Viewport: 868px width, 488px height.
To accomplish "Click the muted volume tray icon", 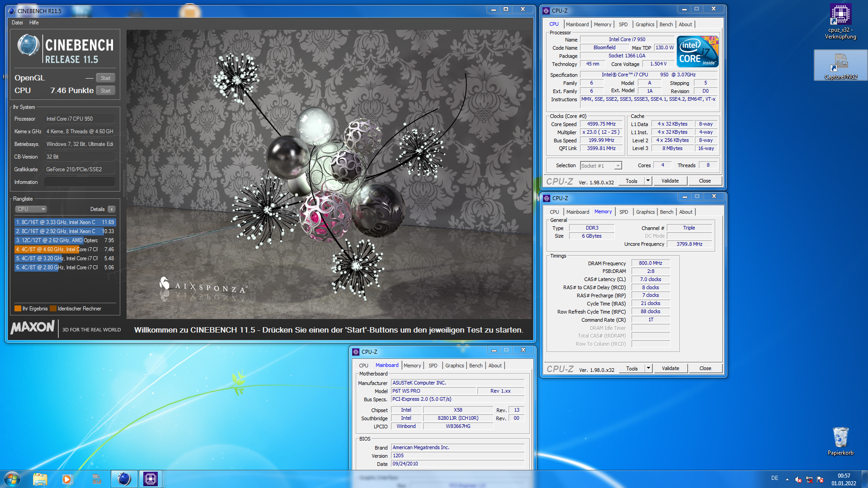I will [x=798, y=479].
